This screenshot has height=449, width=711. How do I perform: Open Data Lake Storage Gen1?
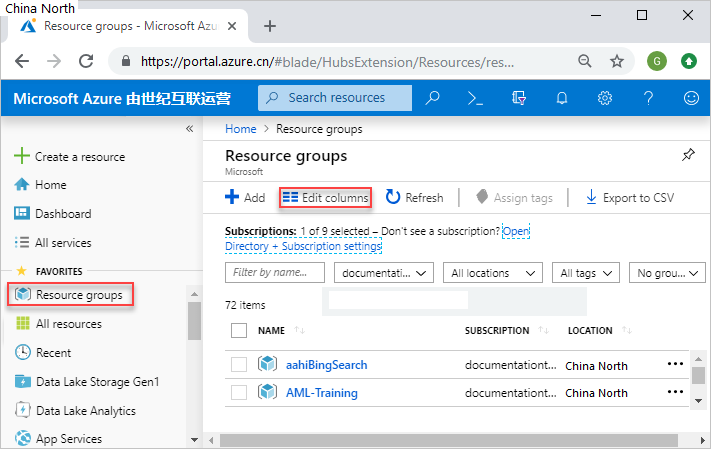pos(87,382)
